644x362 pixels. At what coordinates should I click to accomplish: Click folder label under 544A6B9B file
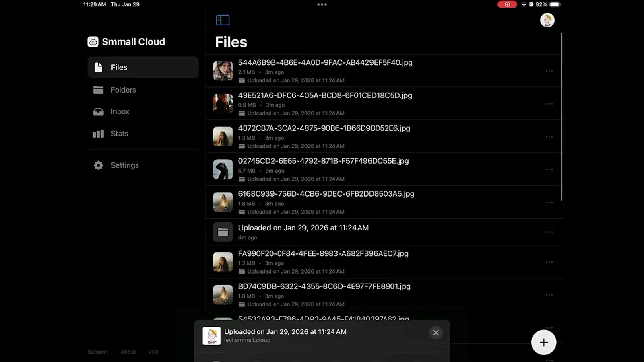coord(291,80)
